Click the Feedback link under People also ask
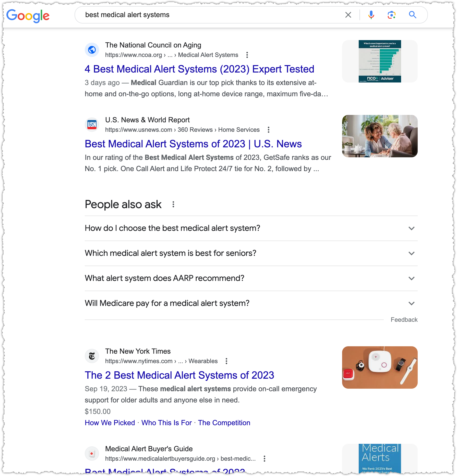Image resolution: width=457 pixels, height=476 pixels. click(404, 320)
